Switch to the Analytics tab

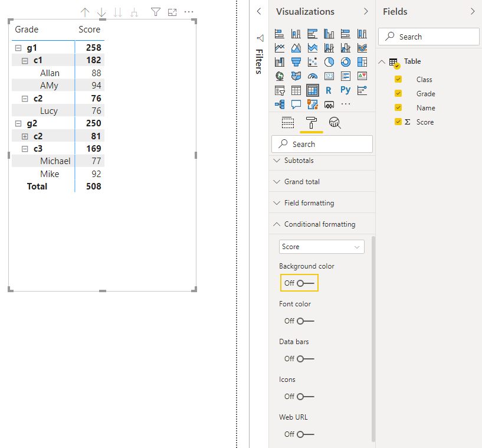(335, 123)
